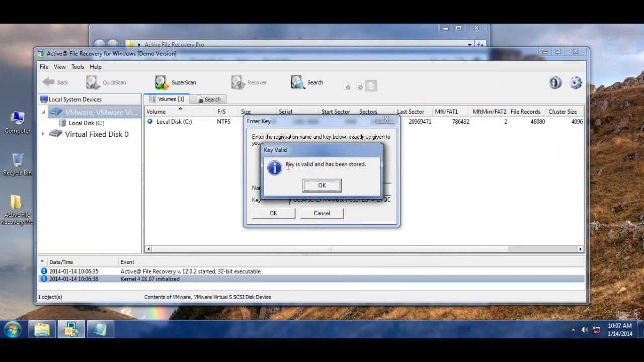Sort by the F/S column header

coord(221,112)
